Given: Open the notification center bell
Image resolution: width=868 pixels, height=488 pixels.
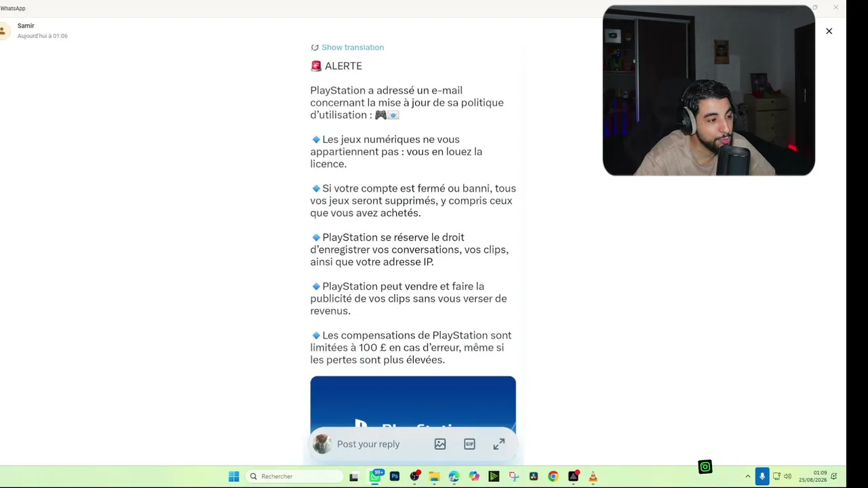Looking at the screenshot, I should tap(834, 476).
